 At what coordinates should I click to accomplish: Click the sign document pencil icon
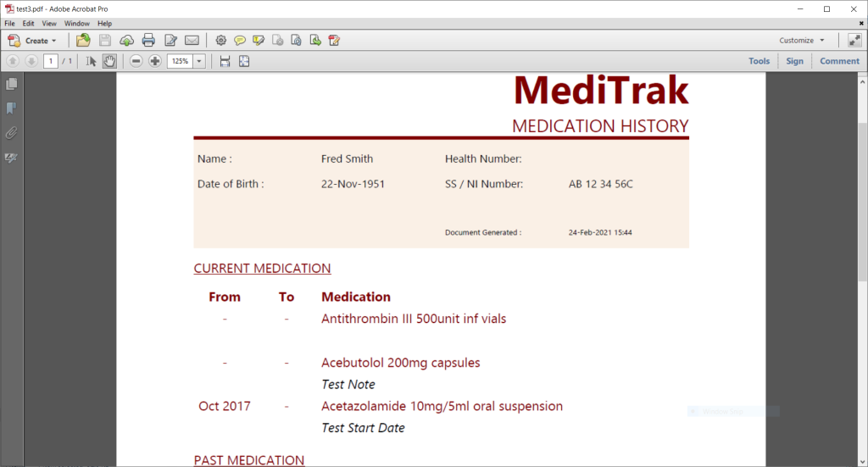334,41
